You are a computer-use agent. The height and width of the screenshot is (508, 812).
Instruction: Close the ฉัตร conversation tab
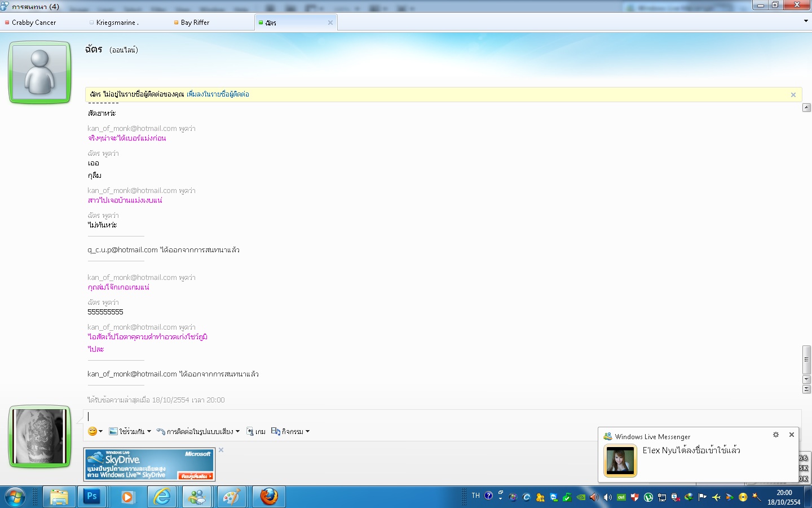click(330, 23)
